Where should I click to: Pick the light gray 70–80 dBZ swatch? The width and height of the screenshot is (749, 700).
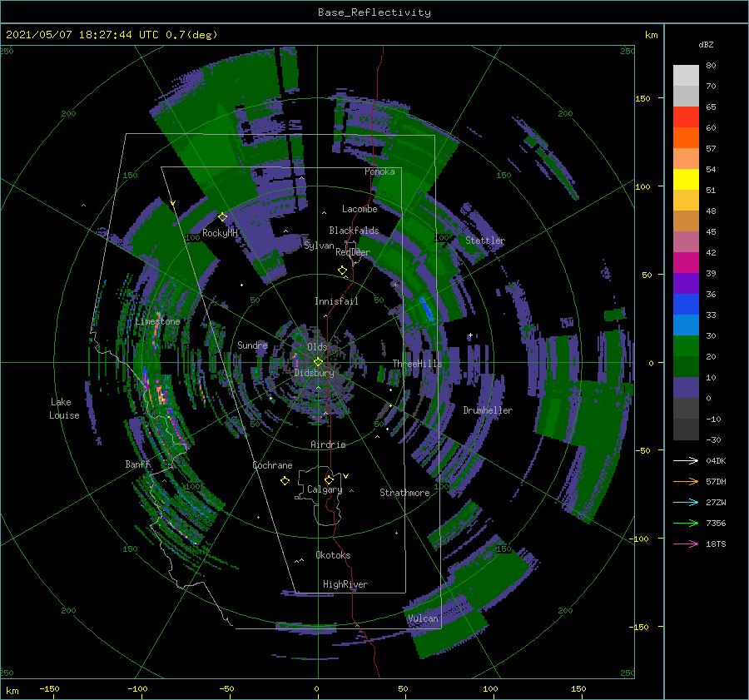point(686,76)
